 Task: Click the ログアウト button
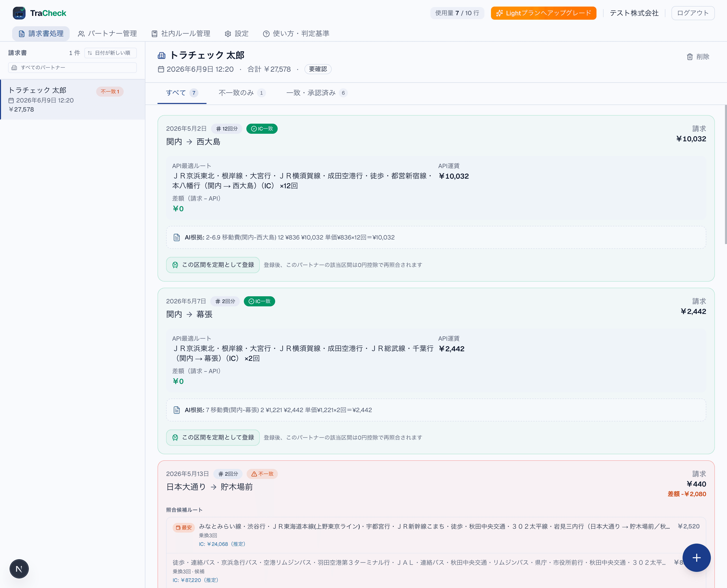click(x=693, y=13)
